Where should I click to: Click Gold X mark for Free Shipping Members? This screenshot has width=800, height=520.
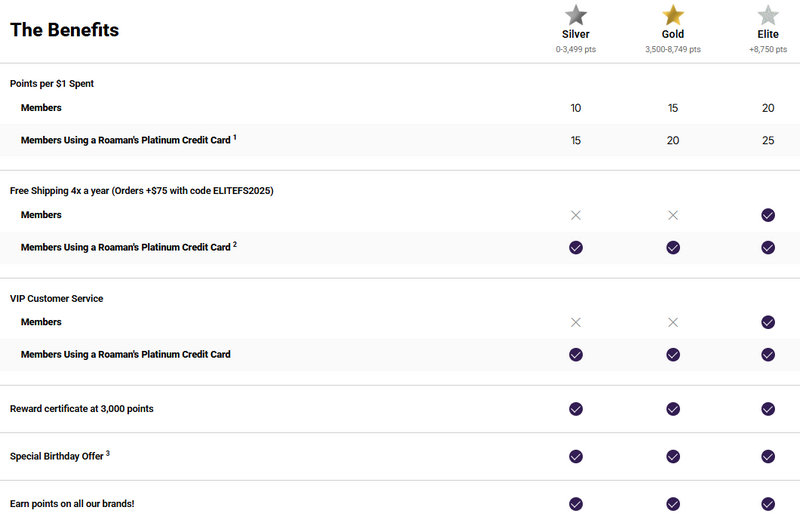(673, 215)
